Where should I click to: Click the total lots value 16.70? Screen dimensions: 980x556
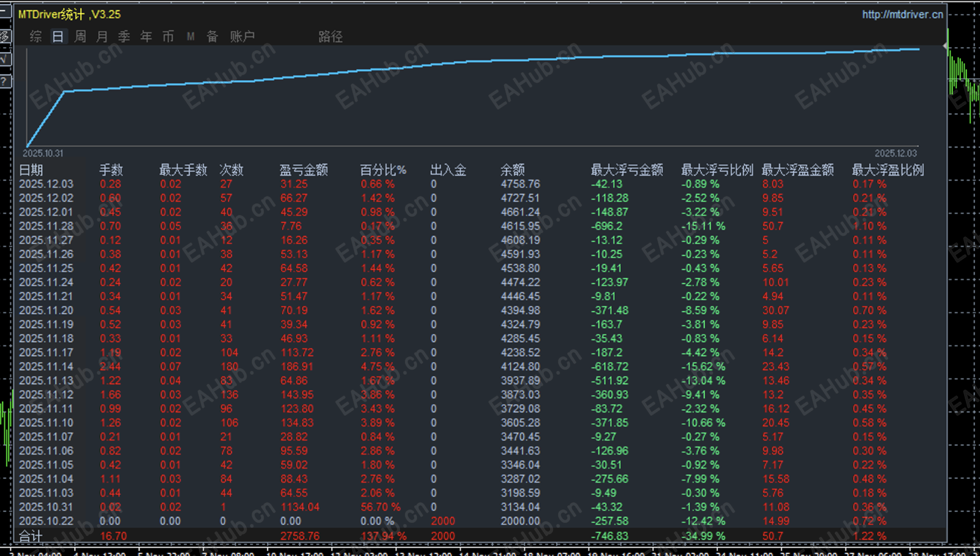(x=113, y=536)
